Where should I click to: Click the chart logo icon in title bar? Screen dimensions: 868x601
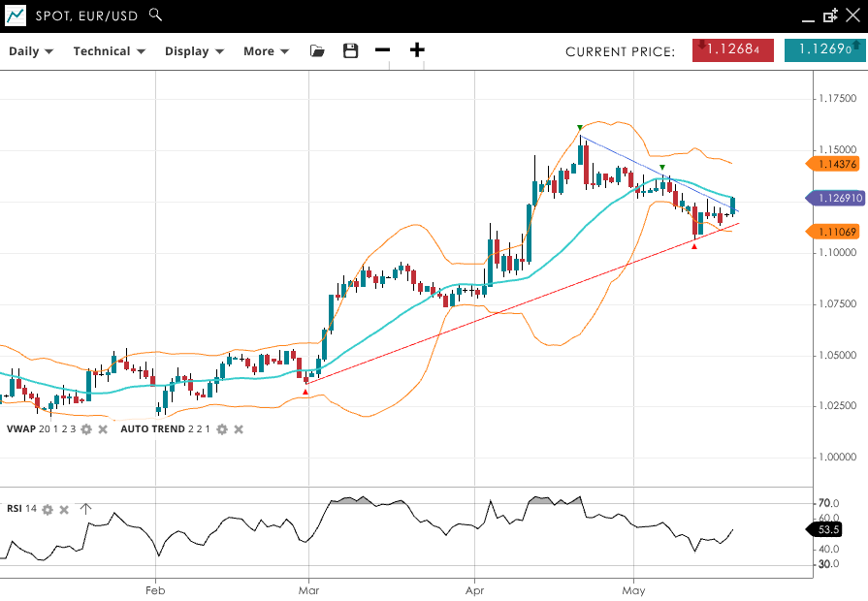tap(16, 16)
